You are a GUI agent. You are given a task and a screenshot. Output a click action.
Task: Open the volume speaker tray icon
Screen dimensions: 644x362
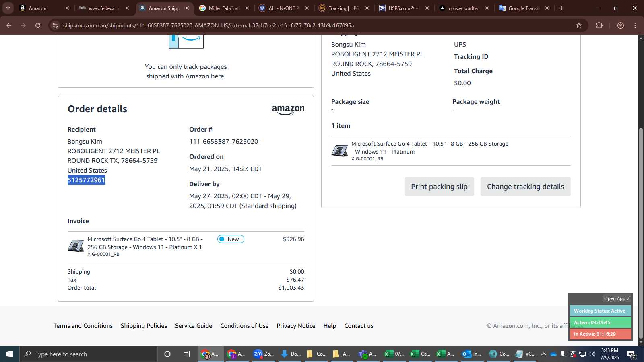592,354
